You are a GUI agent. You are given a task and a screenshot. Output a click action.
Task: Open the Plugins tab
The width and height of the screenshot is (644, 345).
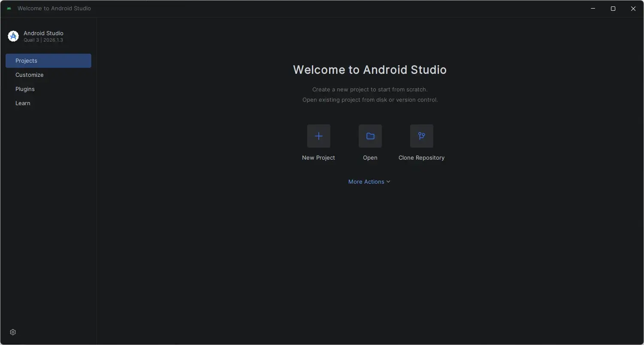48,89
